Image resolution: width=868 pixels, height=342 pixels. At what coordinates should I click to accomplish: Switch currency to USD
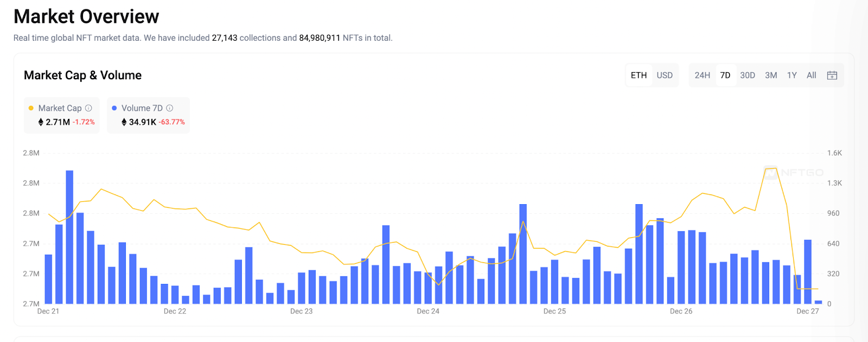click(x=665, y=75)
